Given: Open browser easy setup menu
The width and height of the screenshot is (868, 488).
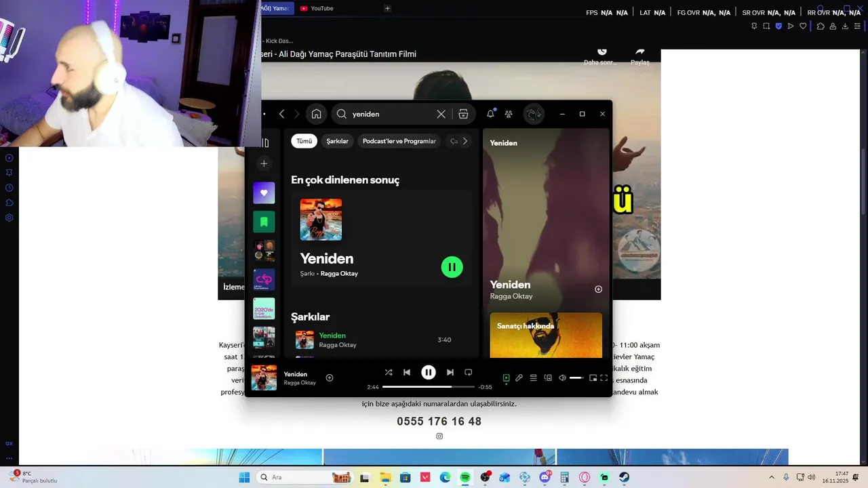Looking at the screenshot, I should point(857,26).
